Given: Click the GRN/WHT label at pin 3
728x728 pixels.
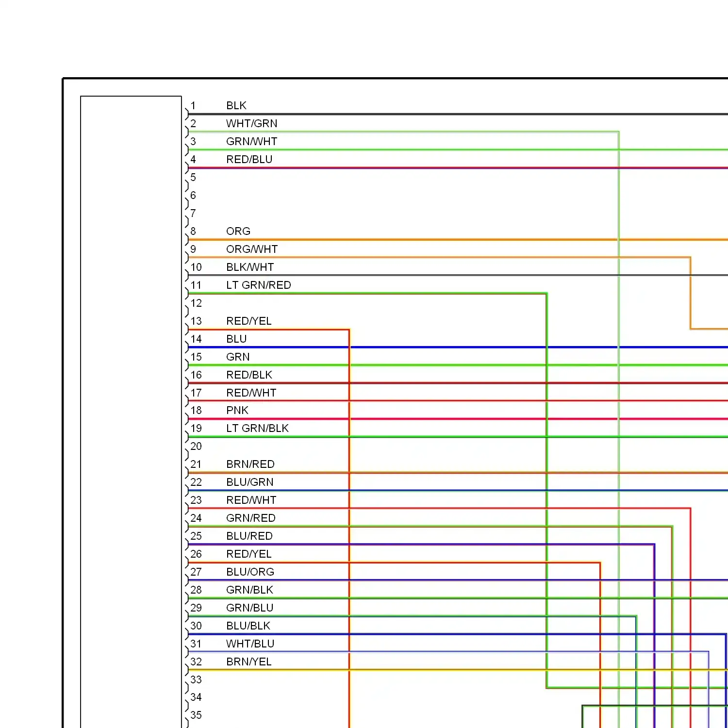Looking at the screenshot, I should click(x=251, y=141).
